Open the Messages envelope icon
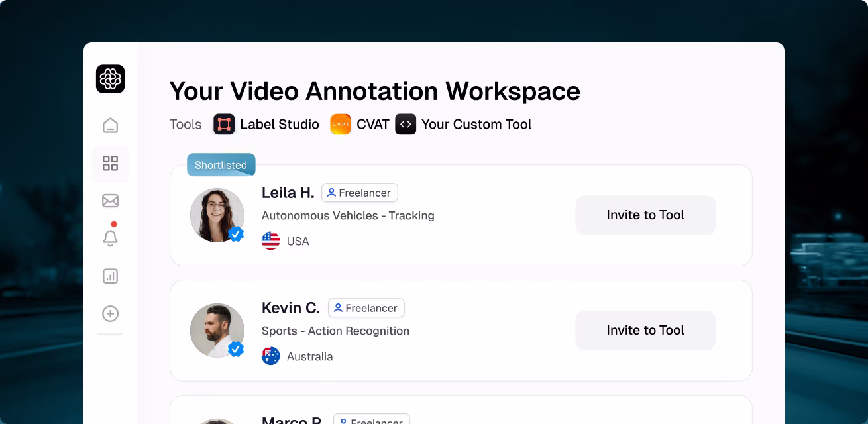Screen dimensions: 868x424 110,201
